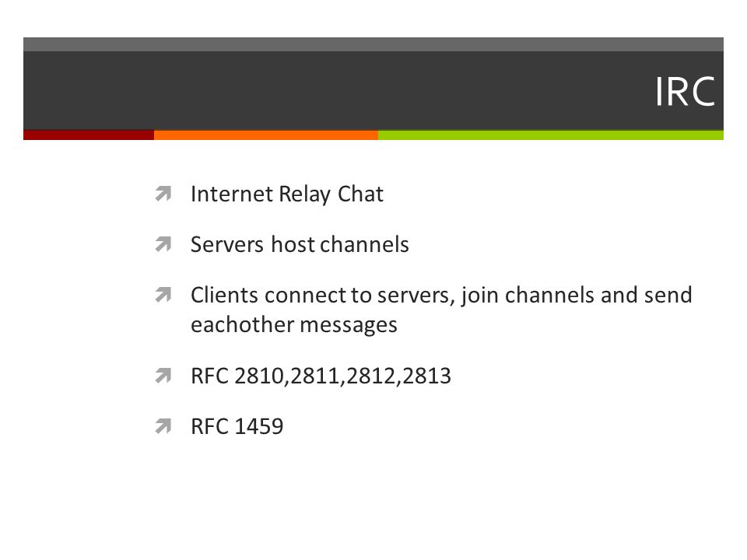Click the arrow bullet beside RFC 1459
Screen dimensions: 747x560
point(163,426)
